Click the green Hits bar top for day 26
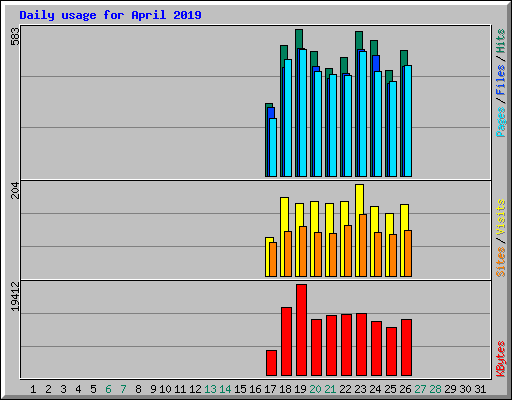The width and height of the screenshot is (512, 400). (404, 58)
